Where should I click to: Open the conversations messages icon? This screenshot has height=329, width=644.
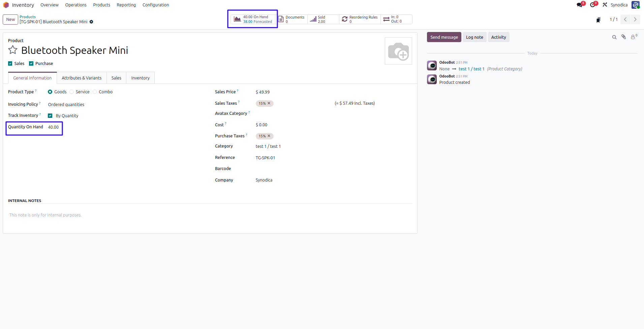point(579,5)
